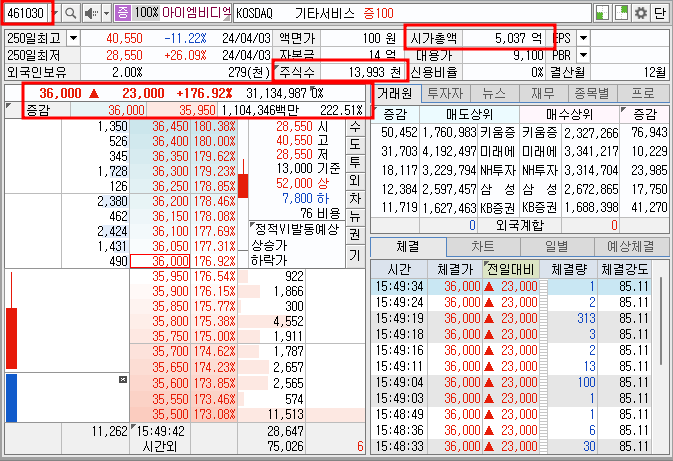The image size is (673, 461).
Task: Expand the EPS indicator dropdown
Action: [x=583, y=38]
